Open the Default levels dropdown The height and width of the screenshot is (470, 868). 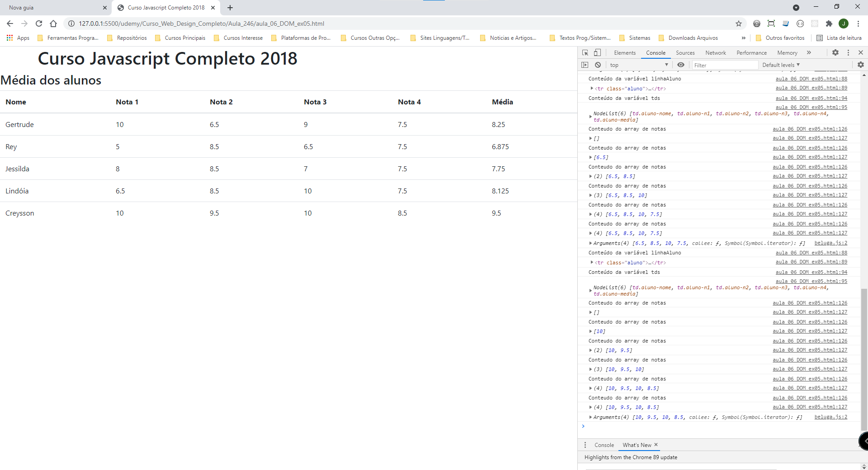[x=781, y=65]
